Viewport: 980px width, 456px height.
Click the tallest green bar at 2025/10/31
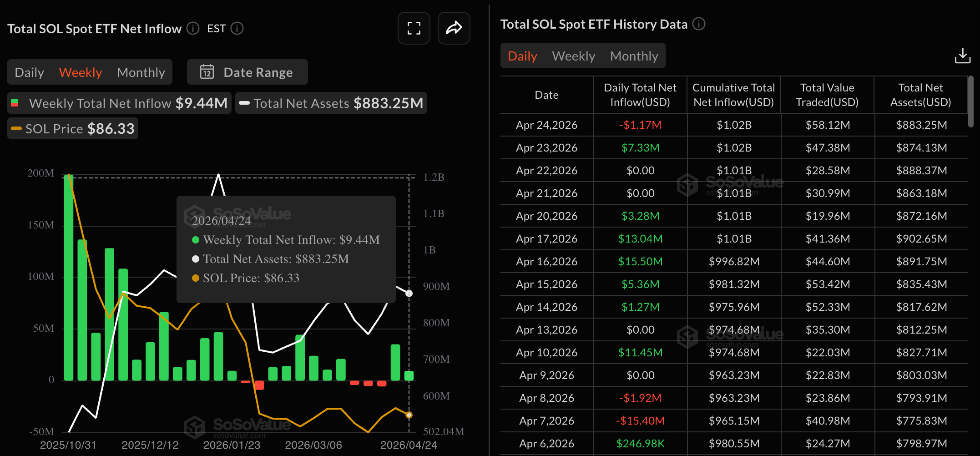(69, 278)
